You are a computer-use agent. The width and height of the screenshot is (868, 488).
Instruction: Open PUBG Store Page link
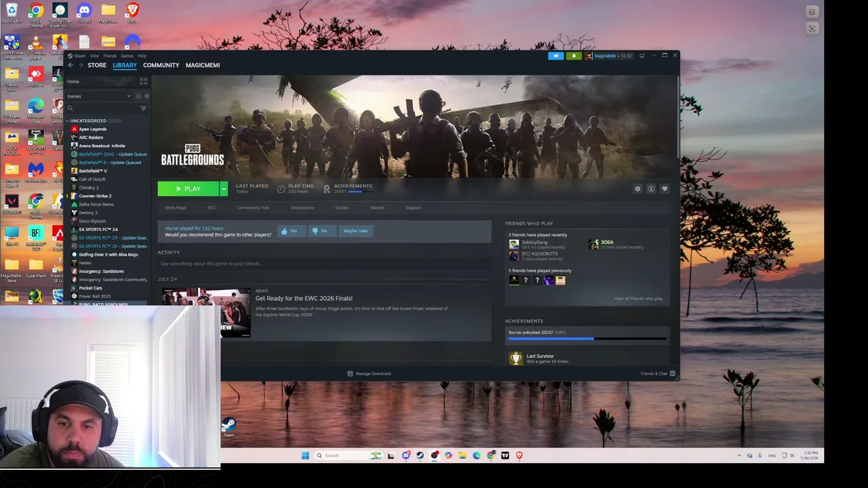[175, 207]
